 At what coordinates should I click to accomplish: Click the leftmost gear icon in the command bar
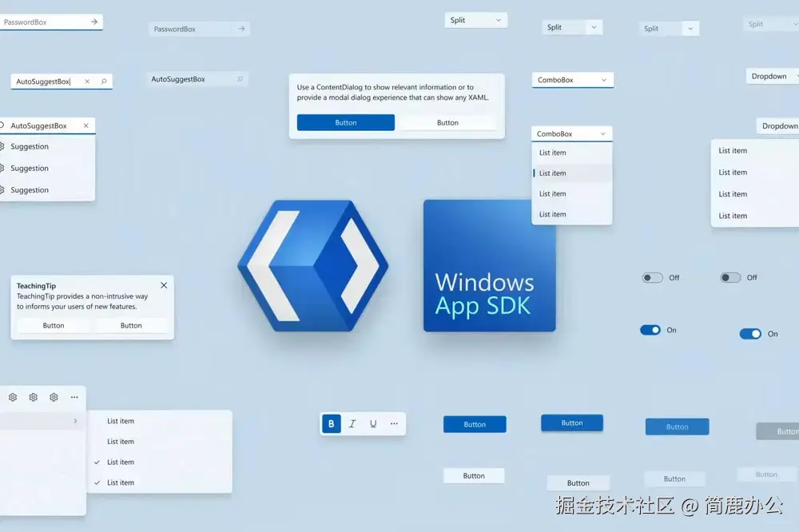point(13,397)
